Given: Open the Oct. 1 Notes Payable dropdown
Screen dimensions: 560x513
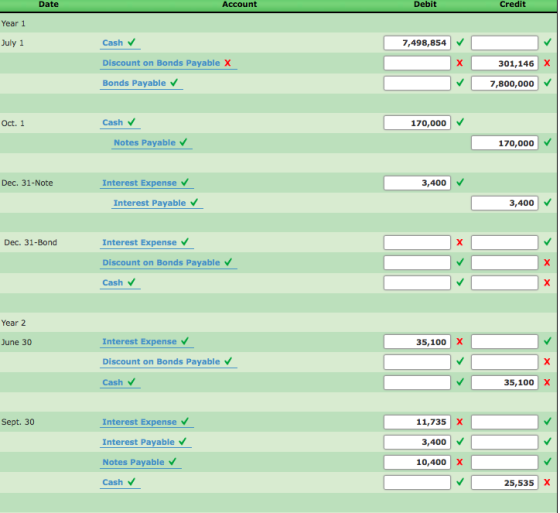Looking at the screenshot, I should pyautogui.click(x=152, y=143).
